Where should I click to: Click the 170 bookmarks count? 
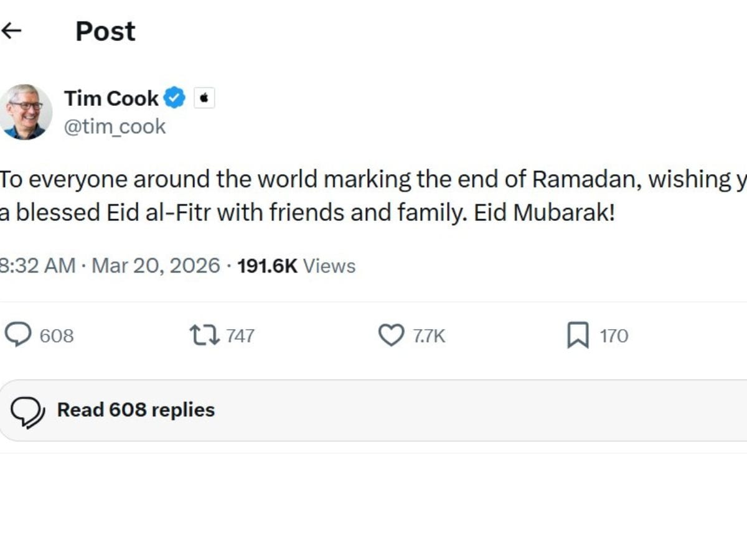pos(614,336)
